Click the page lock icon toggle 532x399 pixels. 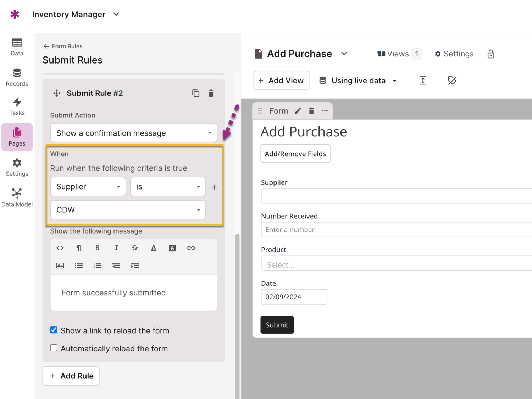[491, 54]
